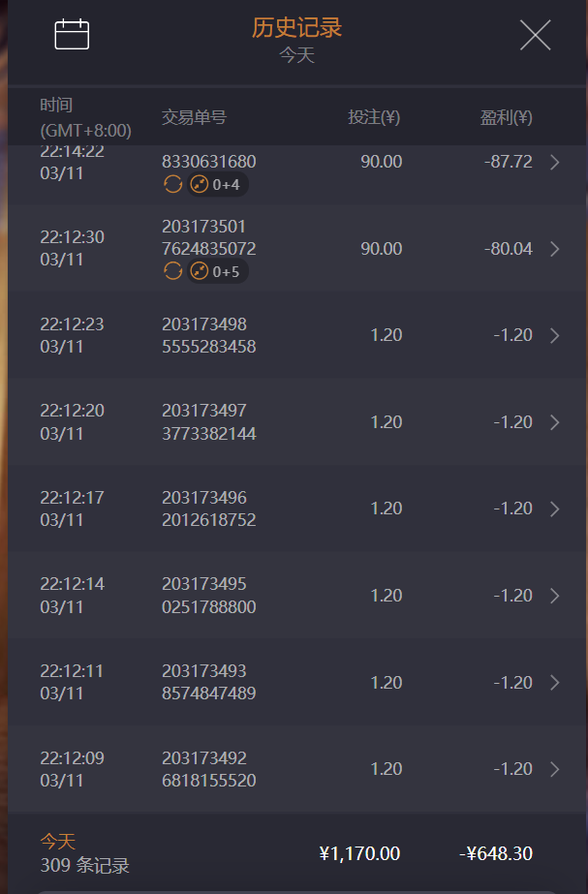
Task: Open the 22:12:20 record chevron
Action: [555, 422]
